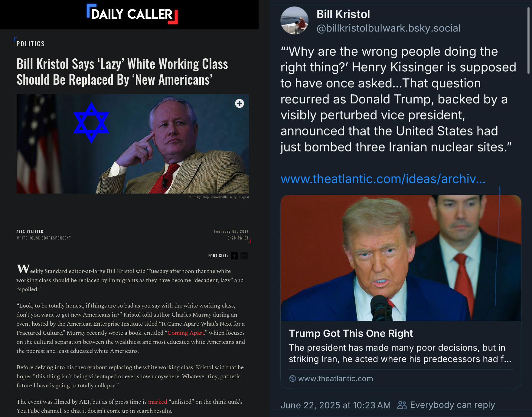
Task: Open the Politics section label
Action: click(x=30, y=44)
